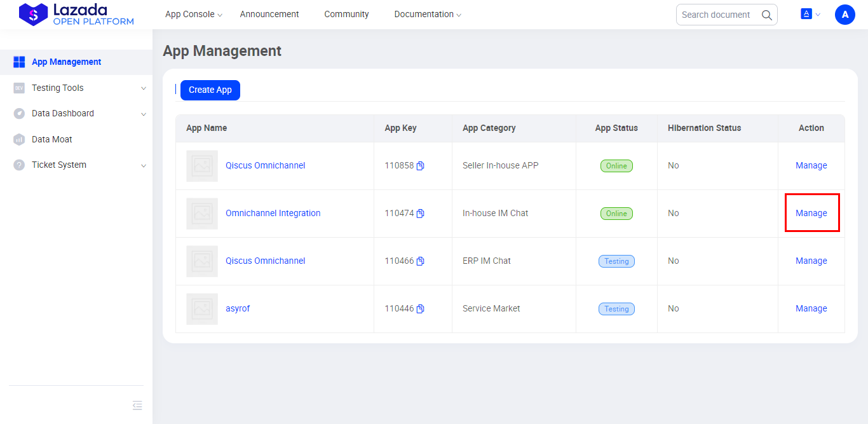Click the Online status of app 110858
Viewport: 868px width, 424px height.
(616, 166)
